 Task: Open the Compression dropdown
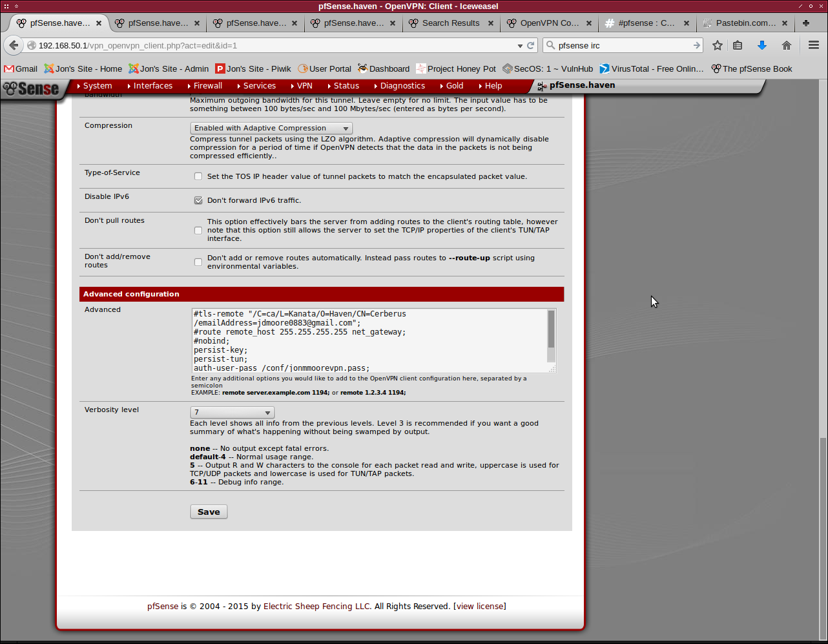pyautogui.click(x=271, y=128)
